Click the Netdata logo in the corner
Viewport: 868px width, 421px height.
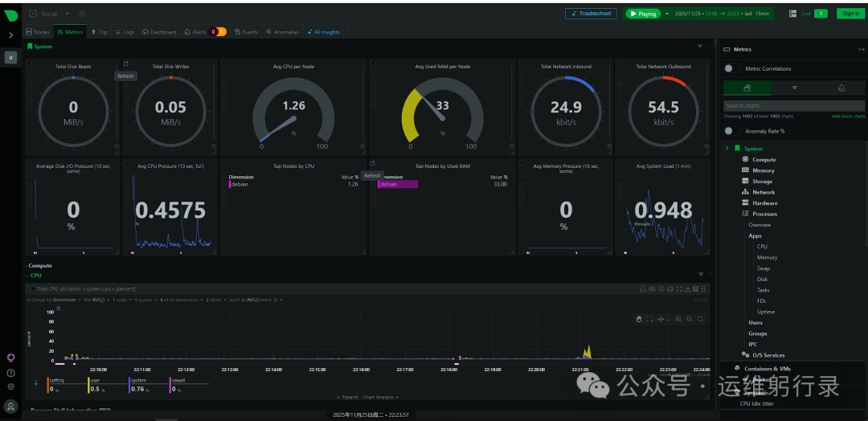tap(10, 14)
